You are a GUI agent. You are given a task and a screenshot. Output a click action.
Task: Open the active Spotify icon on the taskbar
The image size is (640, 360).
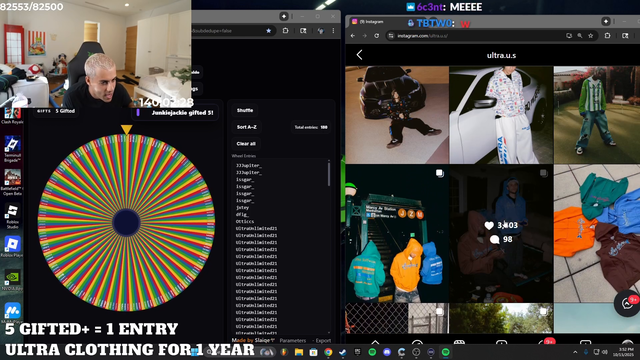[446, 352]
